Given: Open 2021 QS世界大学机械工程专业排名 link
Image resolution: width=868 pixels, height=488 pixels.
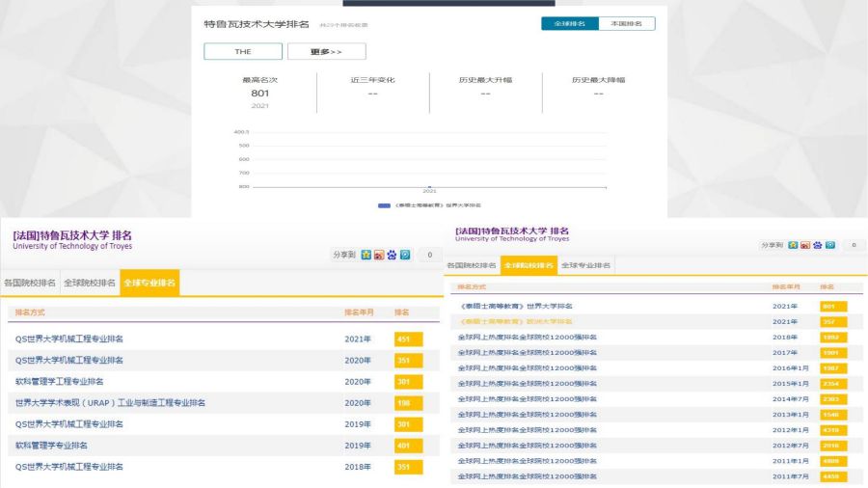Looking at the screenshot, I should point(69,339).
